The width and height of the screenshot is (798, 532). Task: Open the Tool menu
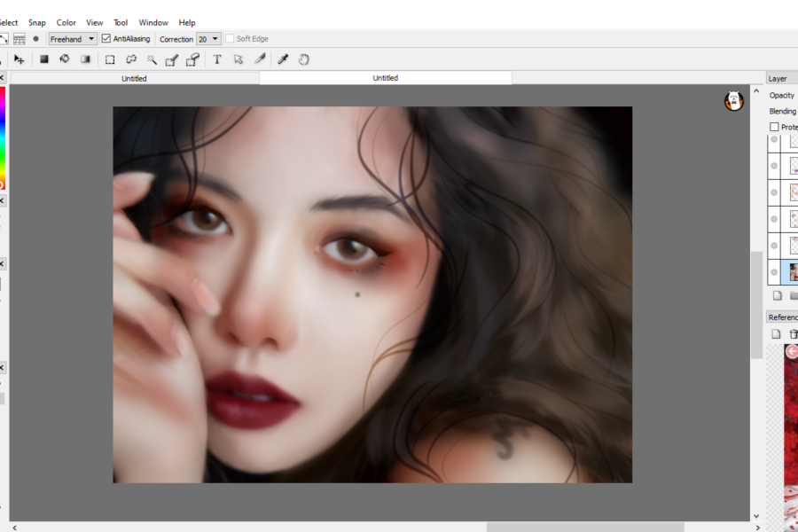click(x=121, y=22)
